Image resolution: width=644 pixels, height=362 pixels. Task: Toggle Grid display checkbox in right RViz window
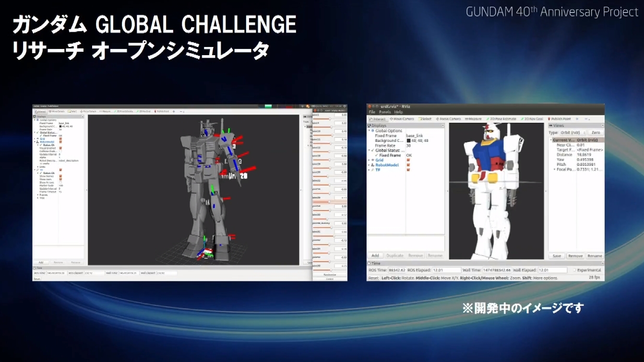click(x=408, y=160)
